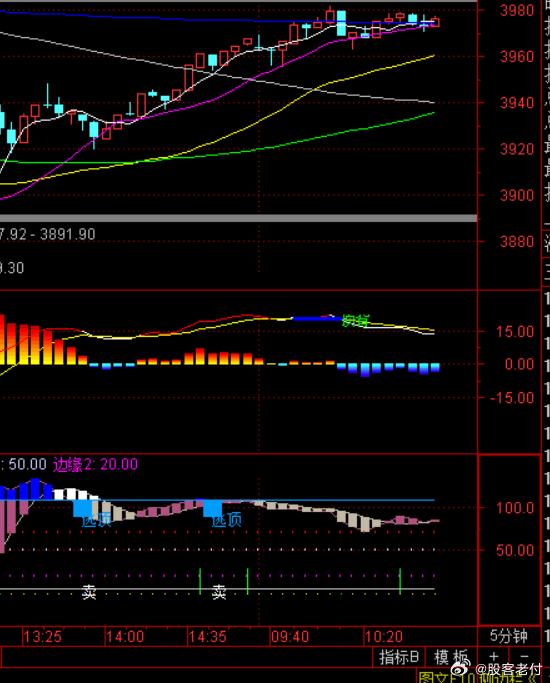Click the 0.00 indicator axis value
This screenshot has height=683, width=550.
(x=519, y=364)
